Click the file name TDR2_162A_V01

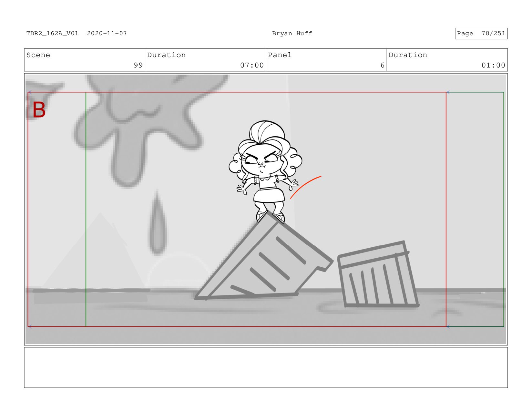point(52,33)
